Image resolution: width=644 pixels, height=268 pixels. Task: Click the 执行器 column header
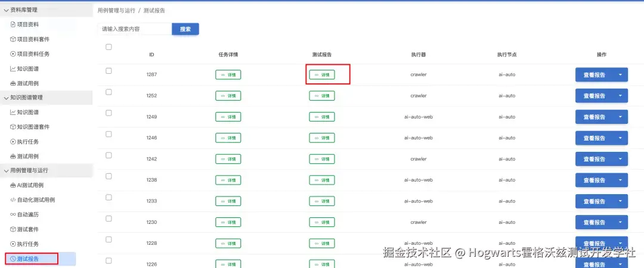pyautogui.click(x=418, y=55)
